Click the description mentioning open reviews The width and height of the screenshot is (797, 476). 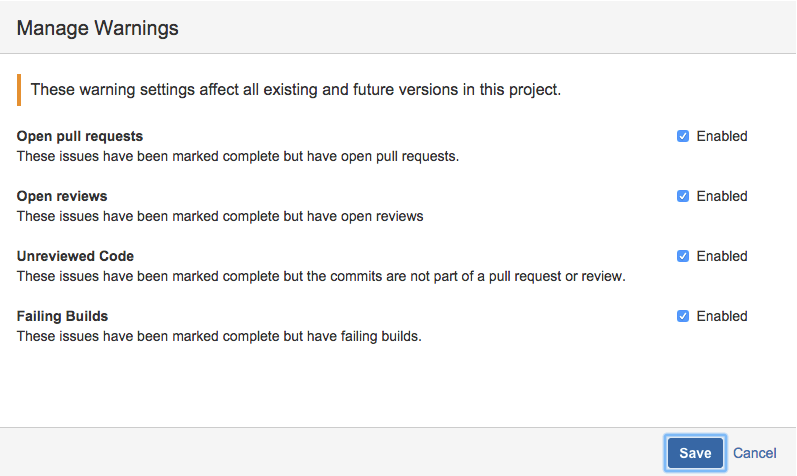[x=220, y=217]
